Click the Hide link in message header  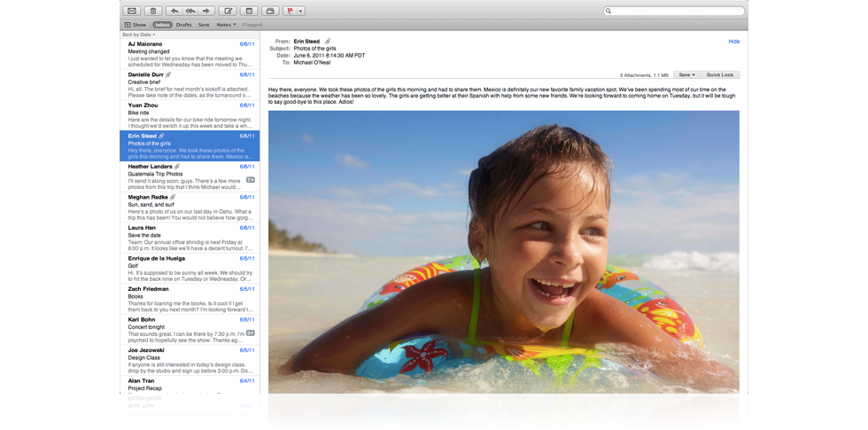(733, 42)
